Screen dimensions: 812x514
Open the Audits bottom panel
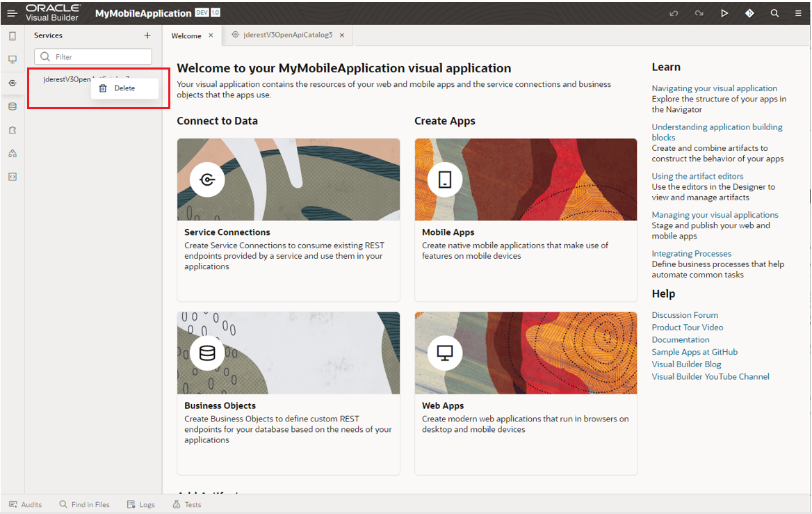point(25,504)
